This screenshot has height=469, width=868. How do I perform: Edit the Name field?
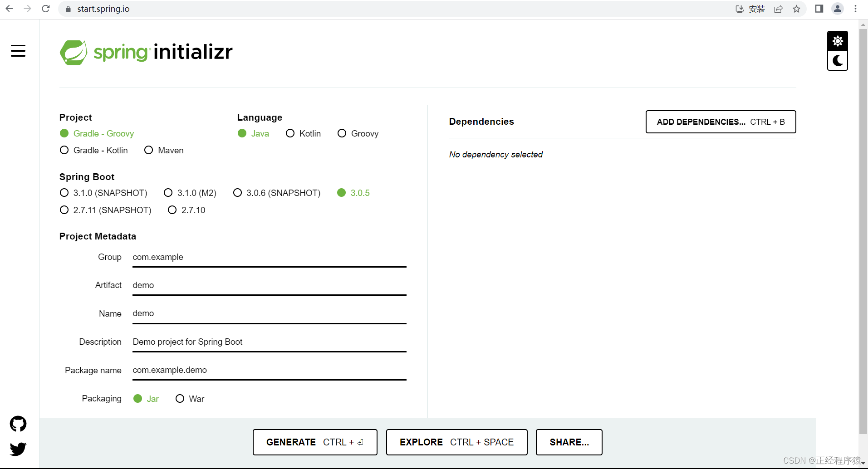point(270,313)
